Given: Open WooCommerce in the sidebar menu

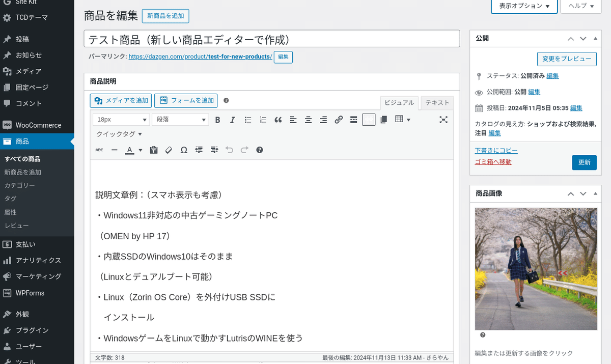Looking at the screenshot, I should click(x=37, y=125).
